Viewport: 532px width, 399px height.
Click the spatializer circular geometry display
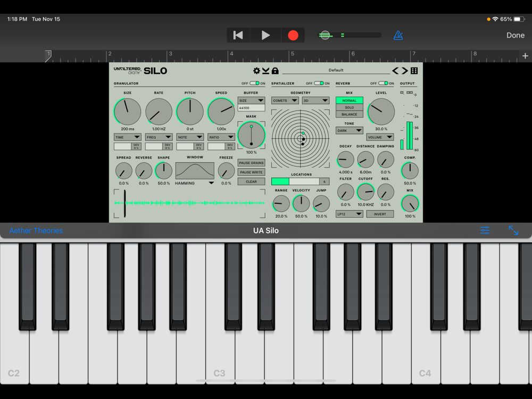click(x=300, y=138)
